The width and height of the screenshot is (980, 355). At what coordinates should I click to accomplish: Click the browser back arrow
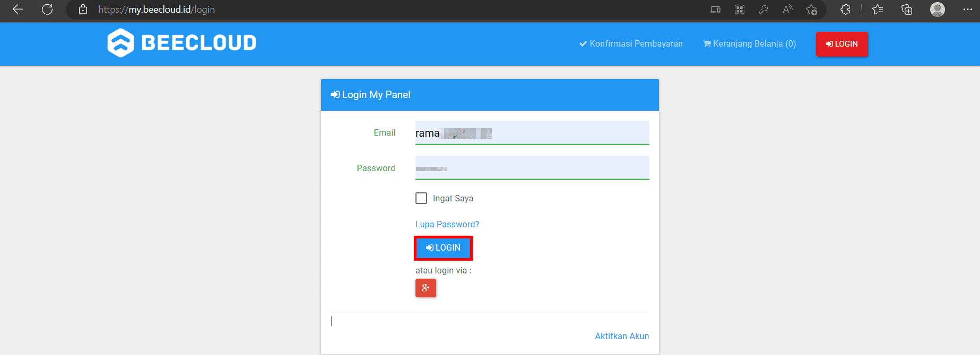(x=18, y=10)
